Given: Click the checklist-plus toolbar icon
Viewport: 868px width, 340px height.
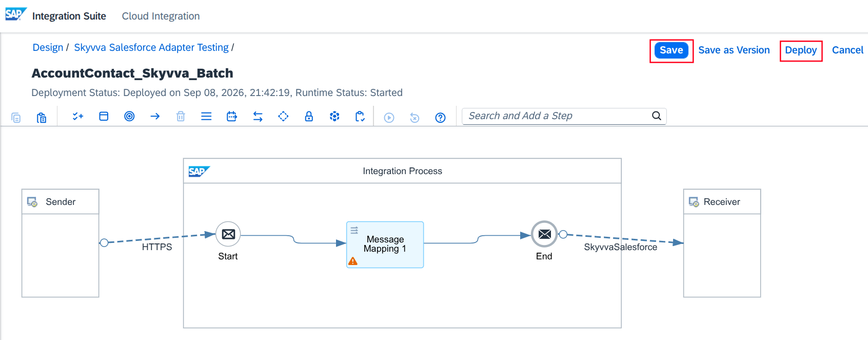Looking at the screenshot, I should (x=78, y=117).
